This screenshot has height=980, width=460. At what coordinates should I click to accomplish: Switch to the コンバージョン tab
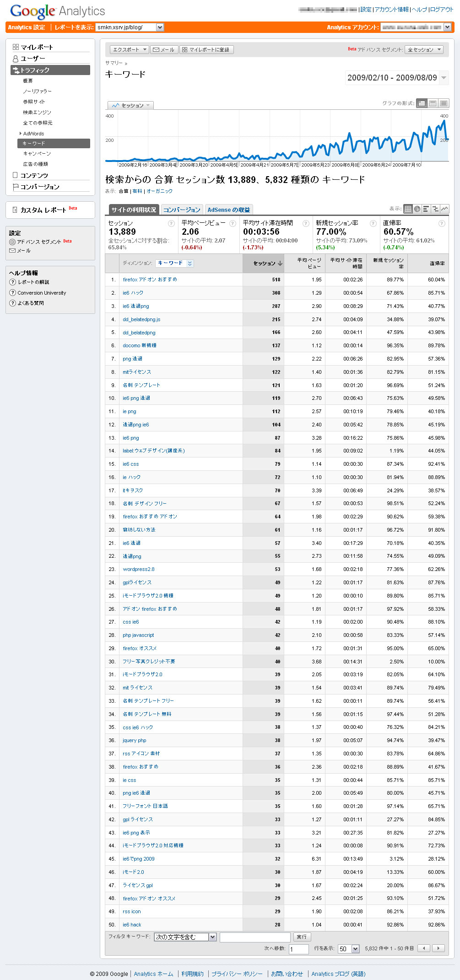[182, 210]
